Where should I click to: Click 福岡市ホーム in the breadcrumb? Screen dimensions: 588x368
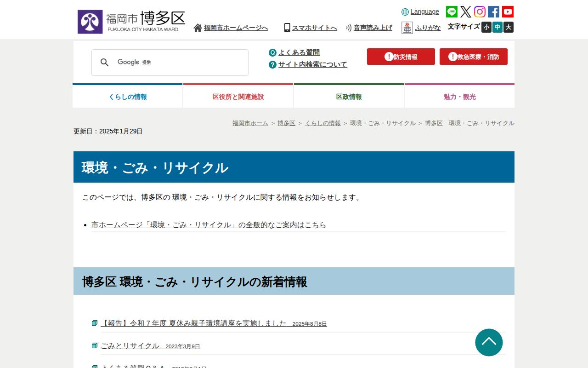(x=250, y=123)
